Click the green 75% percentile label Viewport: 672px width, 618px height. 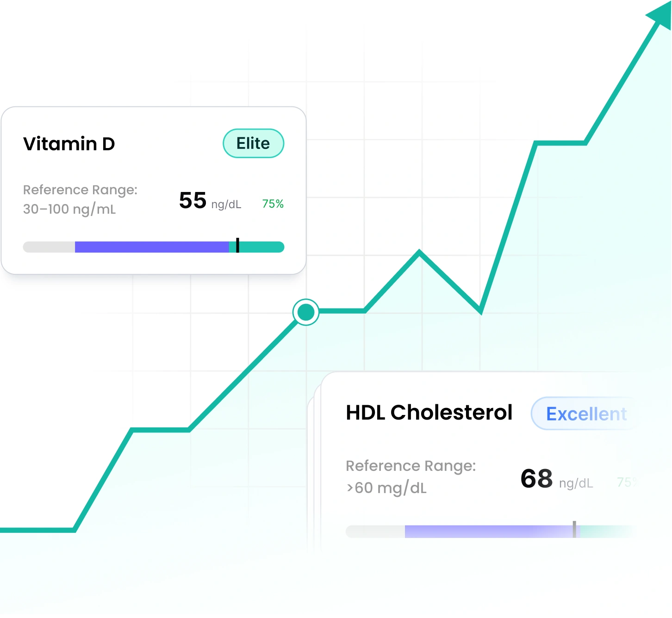point(273,204)
